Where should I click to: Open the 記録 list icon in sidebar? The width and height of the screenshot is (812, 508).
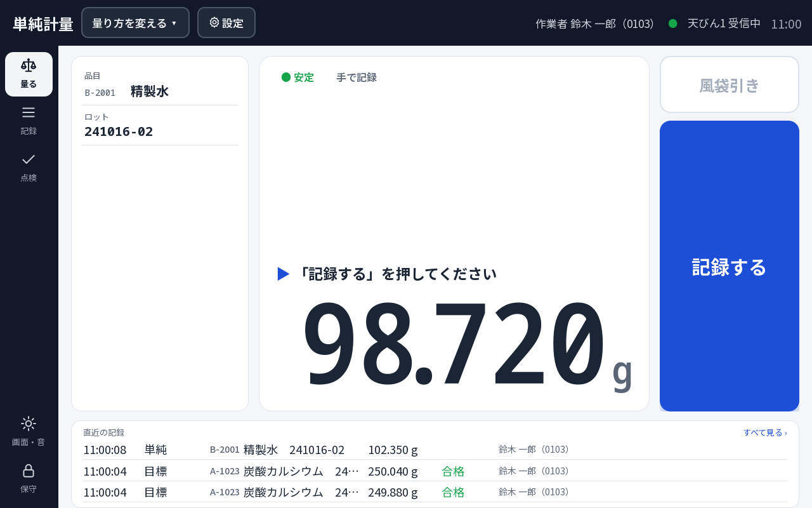(x=29, y=121)
